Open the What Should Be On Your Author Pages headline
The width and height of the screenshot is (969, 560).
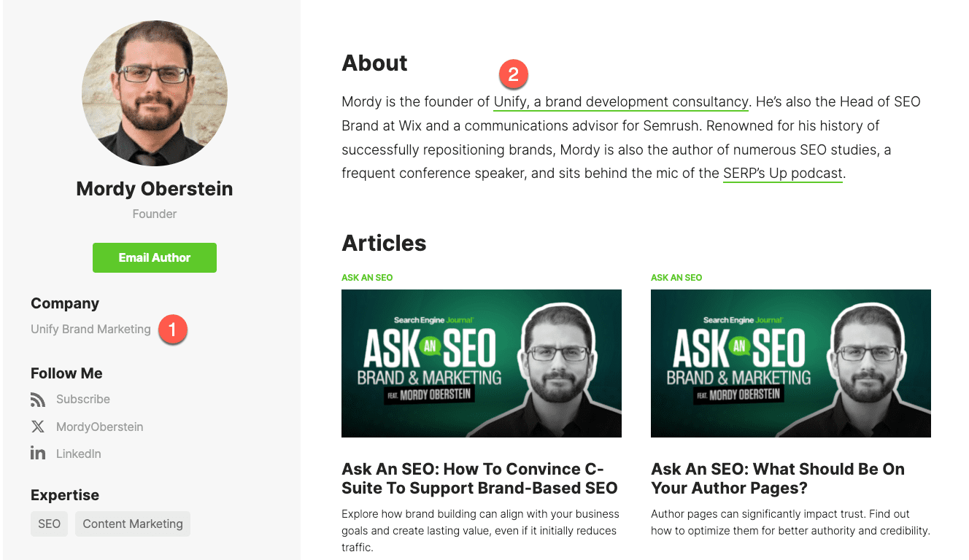778,478
